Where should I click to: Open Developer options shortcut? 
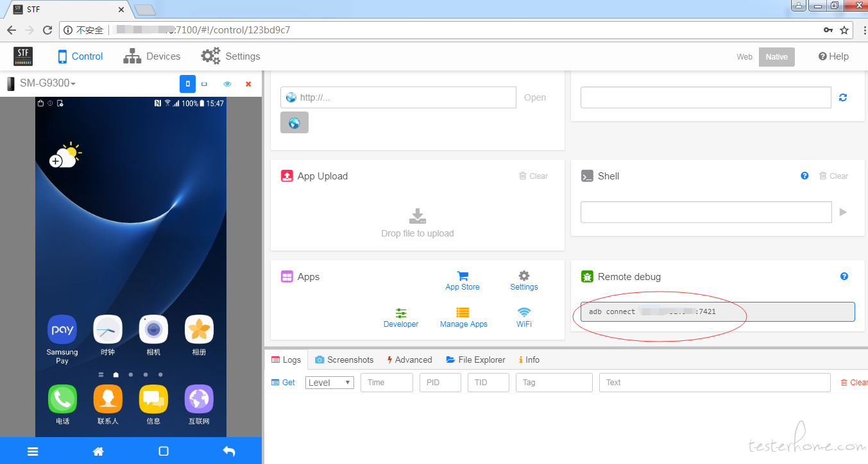point(401,318)
